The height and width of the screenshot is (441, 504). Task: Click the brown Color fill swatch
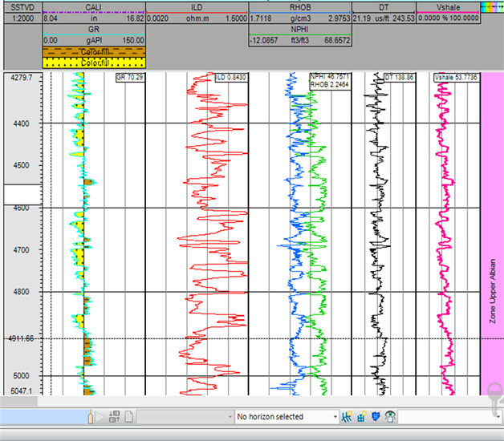pos(93,52)
